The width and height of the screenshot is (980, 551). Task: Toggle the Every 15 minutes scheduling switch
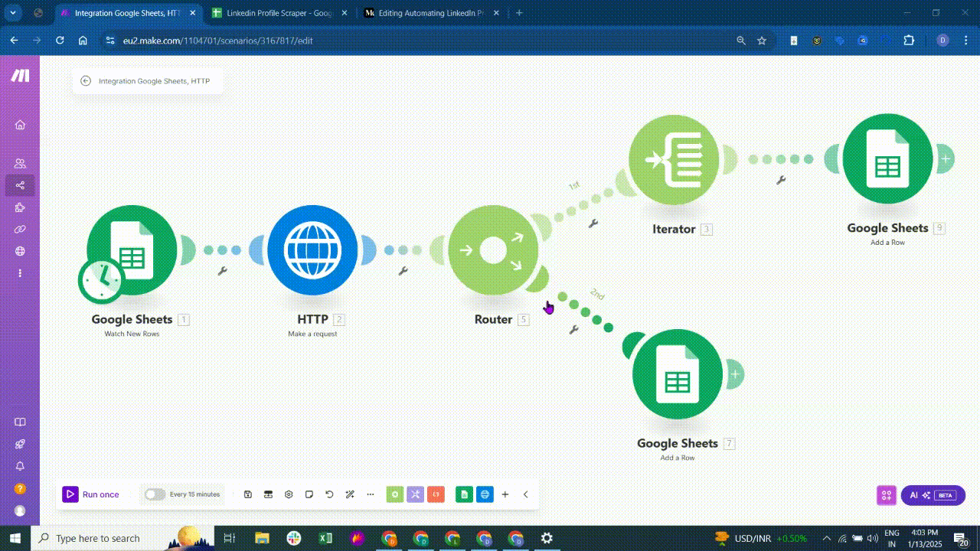[155, 494]
